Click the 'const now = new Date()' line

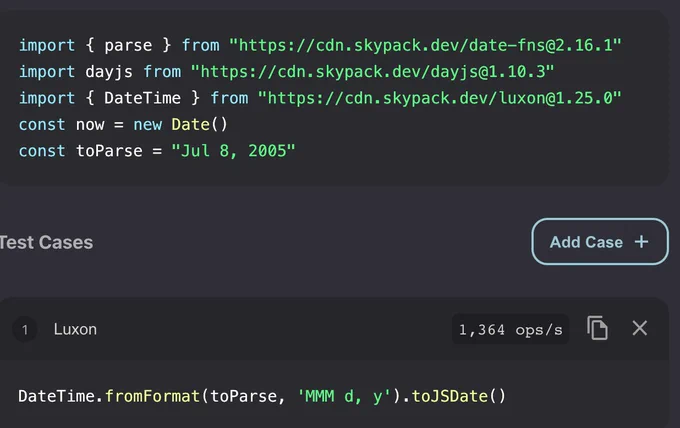pyautogui.click(x=123, y=124)
